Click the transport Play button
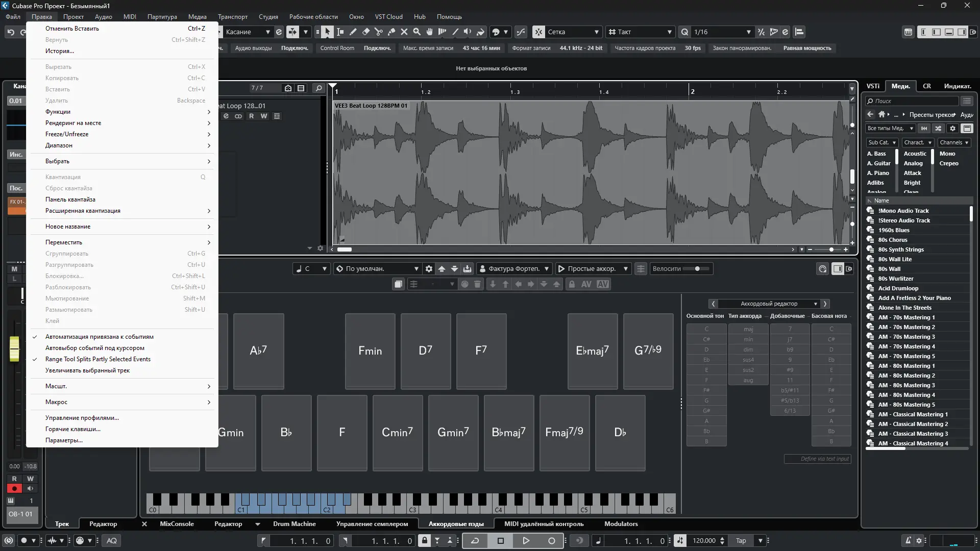This screenshot has height=551, width=980. tap(526, 541)
